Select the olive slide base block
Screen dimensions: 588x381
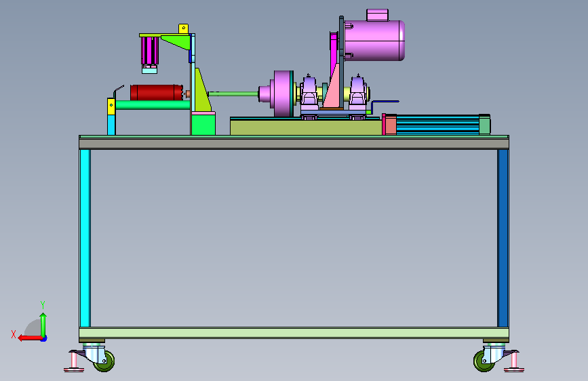[x=306, y=127]
